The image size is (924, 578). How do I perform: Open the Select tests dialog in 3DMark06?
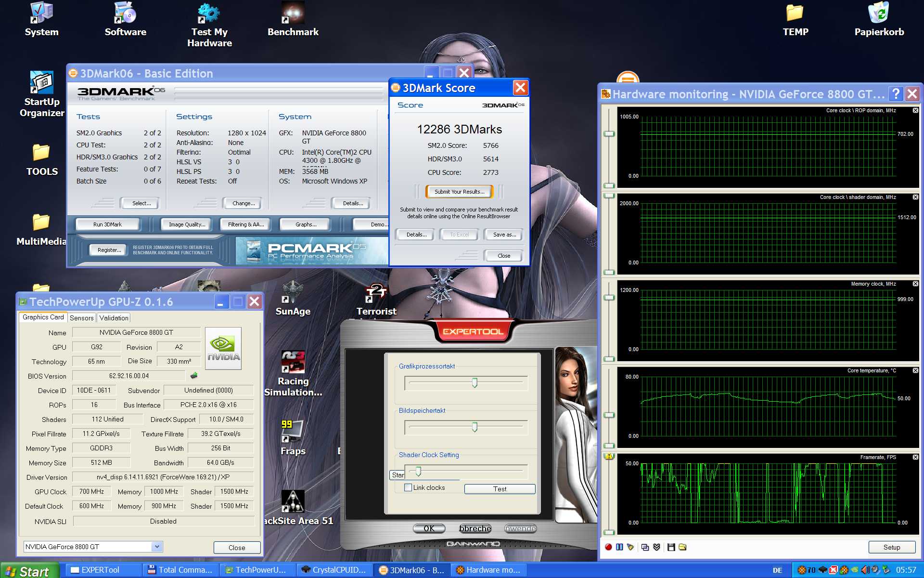click(x=141, y=203)
